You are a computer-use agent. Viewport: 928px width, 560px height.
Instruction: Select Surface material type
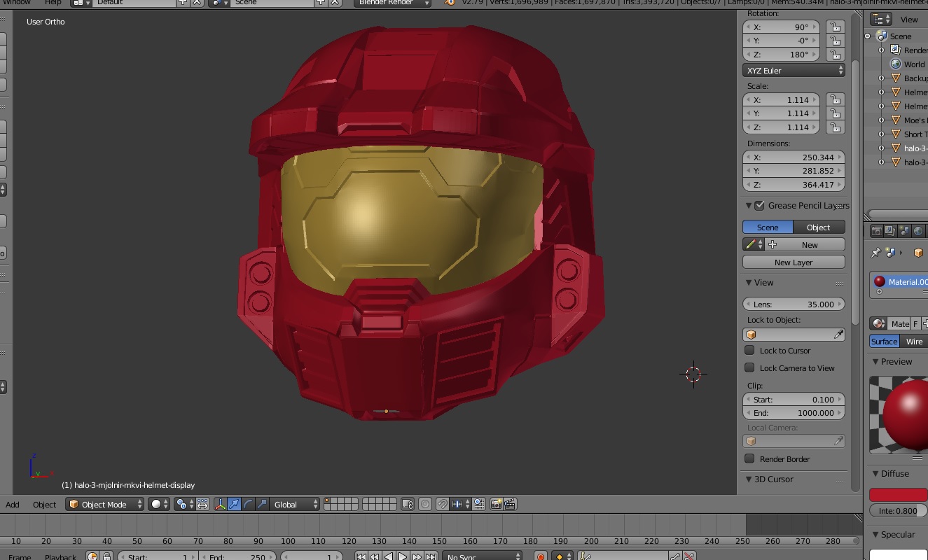pos(884,341)
